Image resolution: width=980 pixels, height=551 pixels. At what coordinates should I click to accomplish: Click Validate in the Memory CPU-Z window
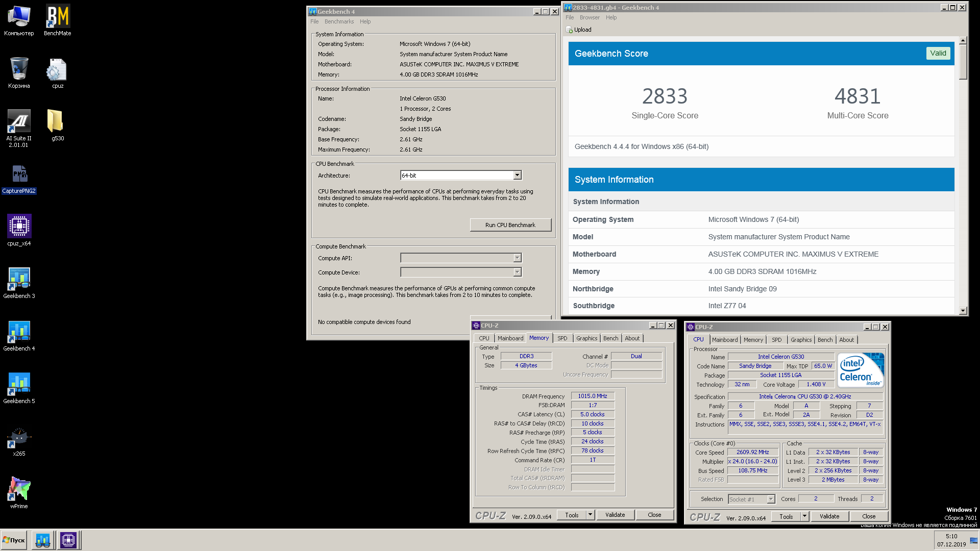615,515
